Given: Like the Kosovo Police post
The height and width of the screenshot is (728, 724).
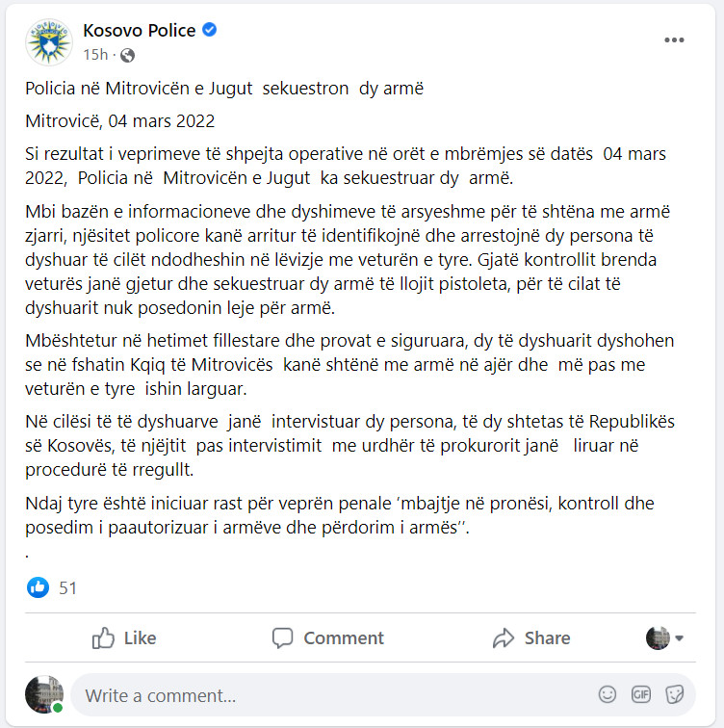Looking at the screenshot, I should (124, 637).
